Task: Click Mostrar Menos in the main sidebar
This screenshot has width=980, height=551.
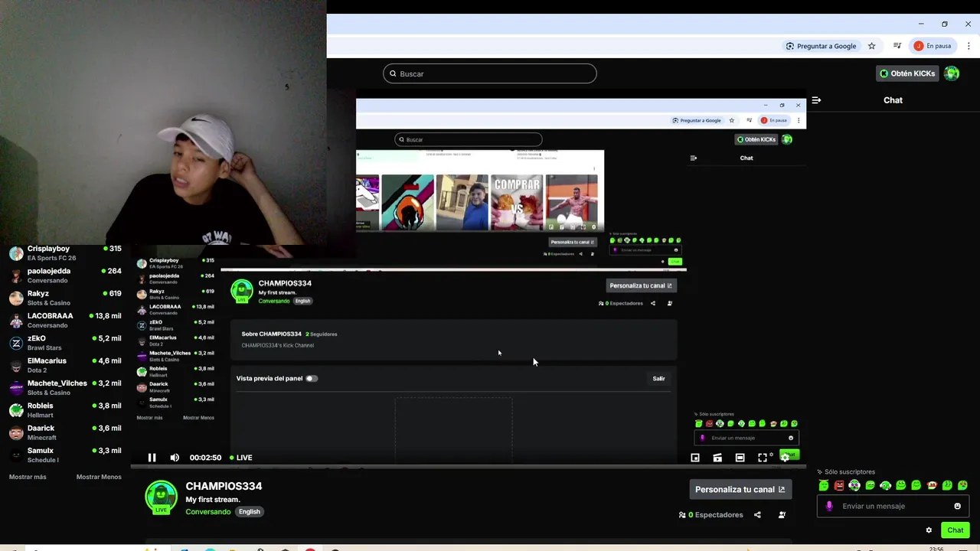Action: click(99, 477)
